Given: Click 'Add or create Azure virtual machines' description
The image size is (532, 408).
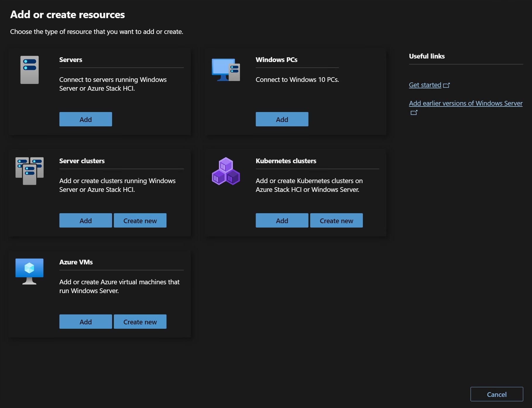Looking at the screenshot, I should point(119,286).
